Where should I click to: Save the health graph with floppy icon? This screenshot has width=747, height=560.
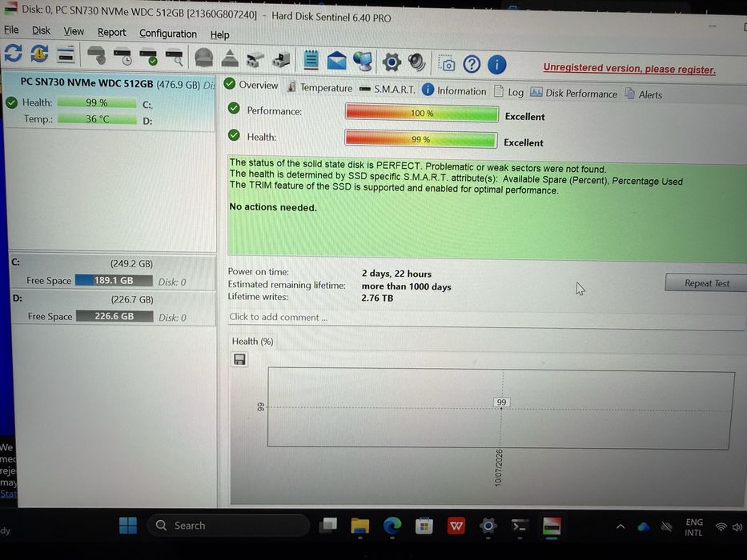(239, 359)
